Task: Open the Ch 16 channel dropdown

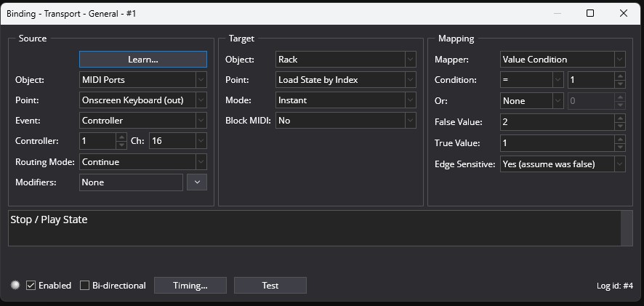Action: click(x=178, y=141)
